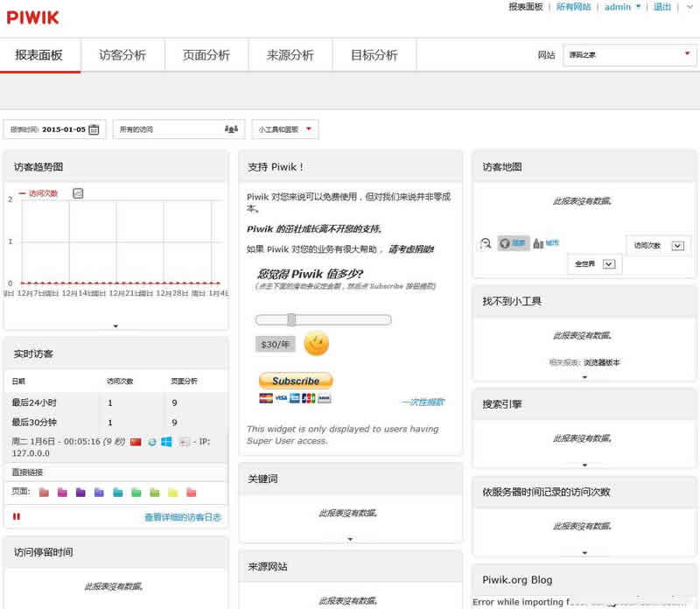Click the China flag icon of the visitor

click(136, 441)
